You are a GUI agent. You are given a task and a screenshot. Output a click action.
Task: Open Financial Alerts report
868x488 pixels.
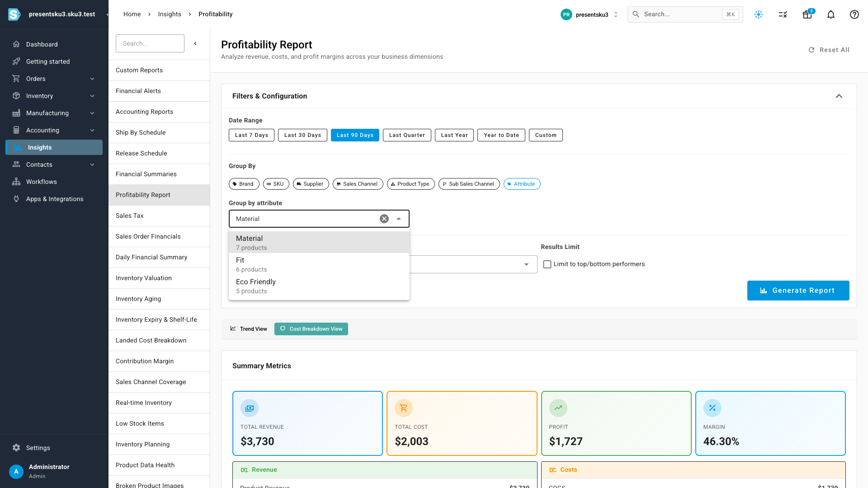pyautogui.click(x=159, y=91)
